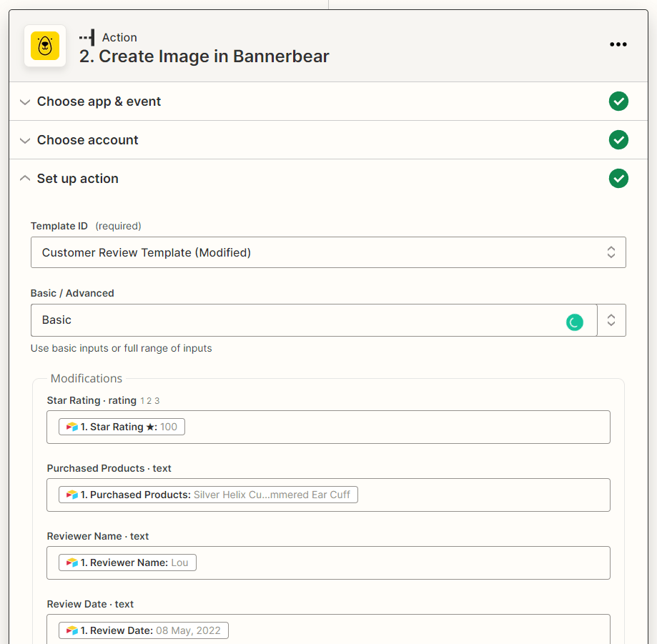
Task: Select the Purchased Products data pill
Action: 208,495
